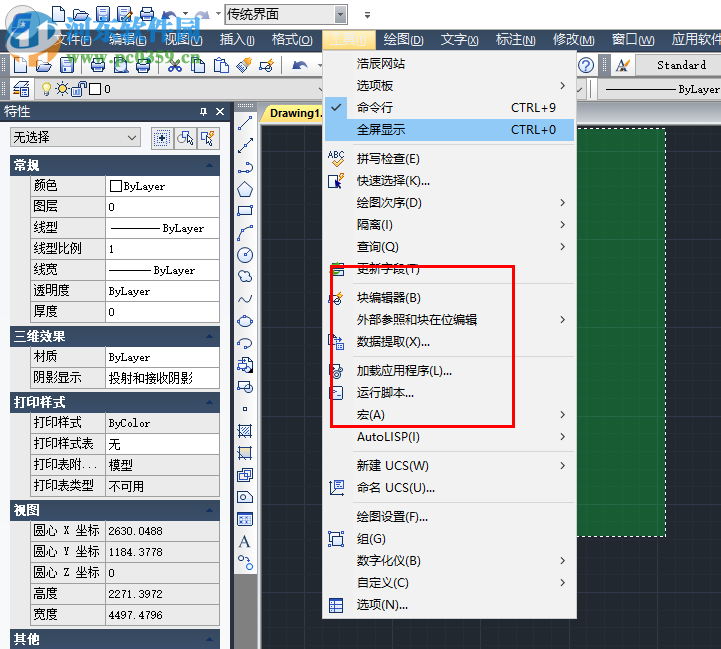
Task: Select the Multiline Text 'A' tool
Action: click(x=245, y=541)
